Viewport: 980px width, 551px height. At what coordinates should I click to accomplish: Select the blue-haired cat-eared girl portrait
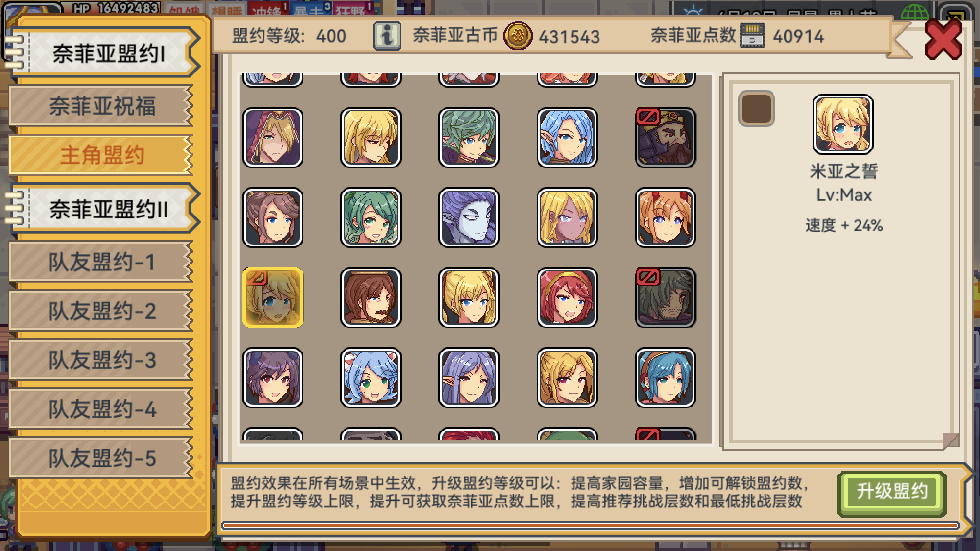click(371, 378)
